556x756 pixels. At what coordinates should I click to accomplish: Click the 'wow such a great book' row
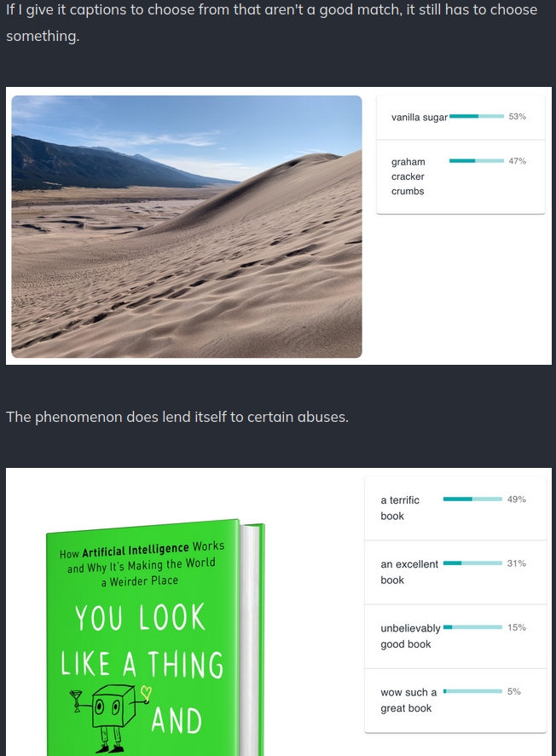pyautogui.click(x=455, y=701)
